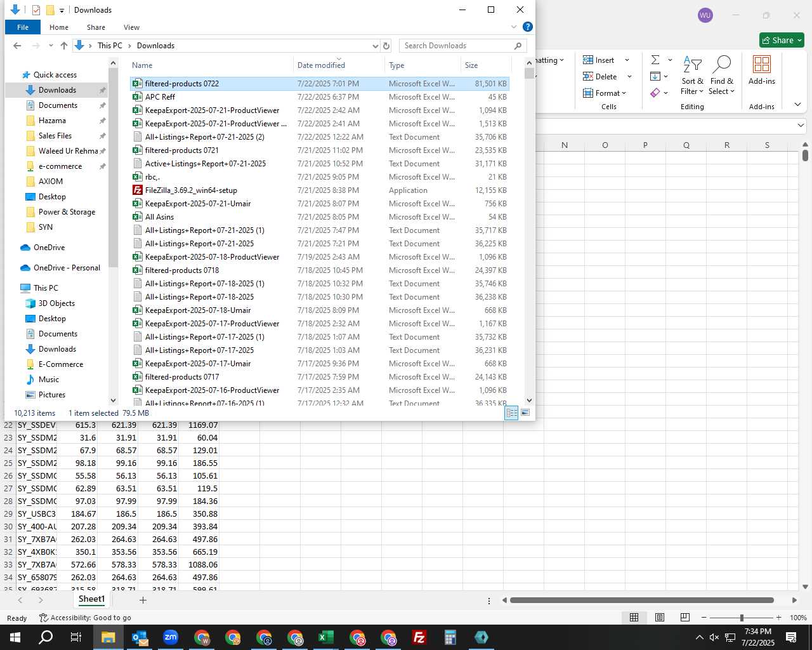This screenshot has height=650, width=812.
Task: Switch Excel to Normal view
Action: coord(634,617)
